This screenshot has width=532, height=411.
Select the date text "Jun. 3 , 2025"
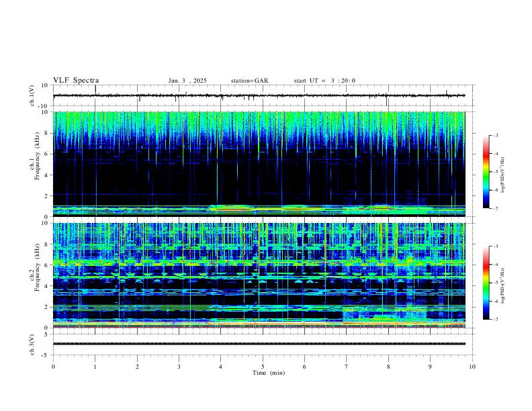click(187, 81)
